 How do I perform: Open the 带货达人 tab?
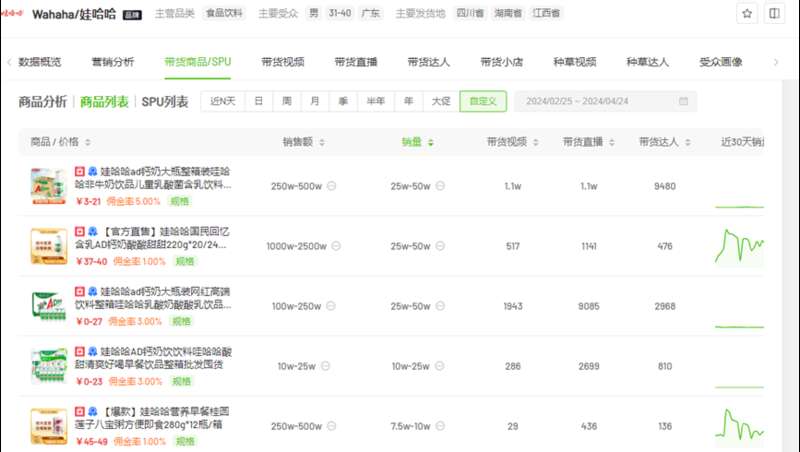pyautogui.click(x=429, y=62)
